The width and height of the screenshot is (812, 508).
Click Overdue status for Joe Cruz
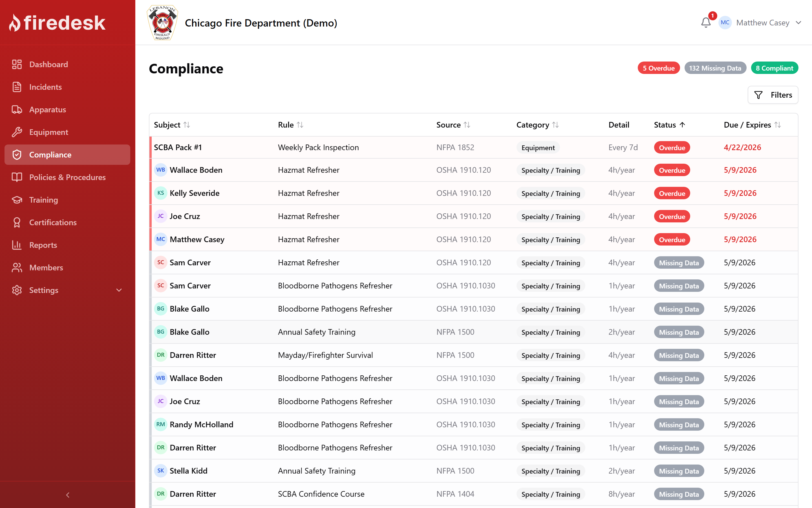pos(672,216)
